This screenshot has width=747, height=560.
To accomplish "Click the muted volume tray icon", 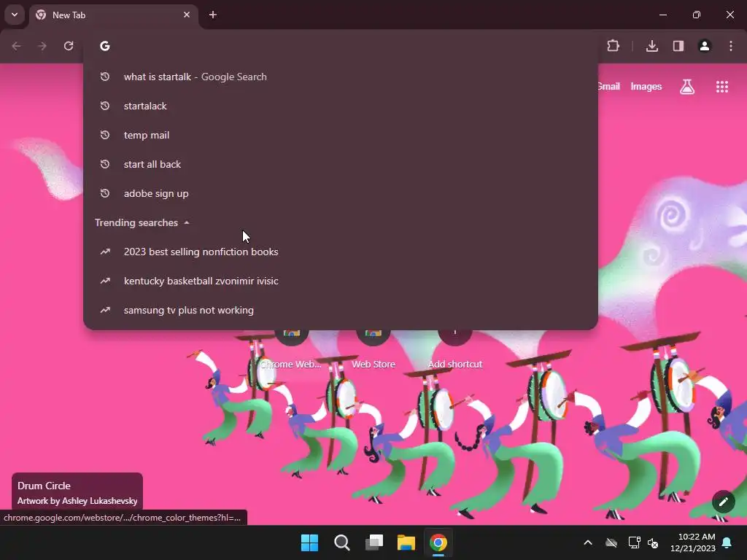I will tap(653, 542).
